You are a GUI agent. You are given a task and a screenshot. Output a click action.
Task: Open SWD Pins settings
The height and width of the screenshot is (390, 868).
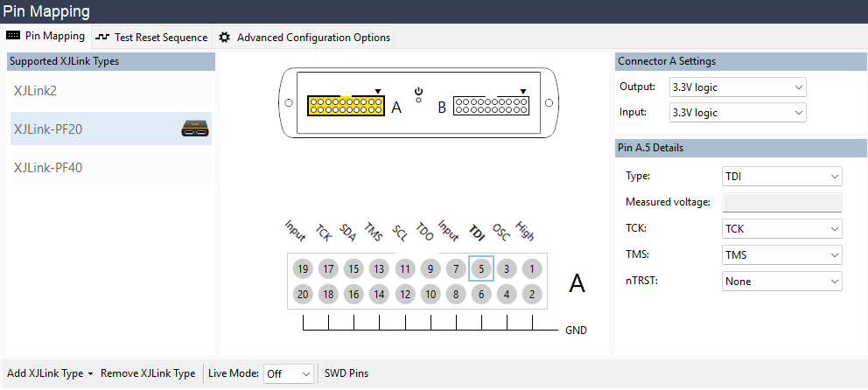pyautogui.click(x=346, y=373)
